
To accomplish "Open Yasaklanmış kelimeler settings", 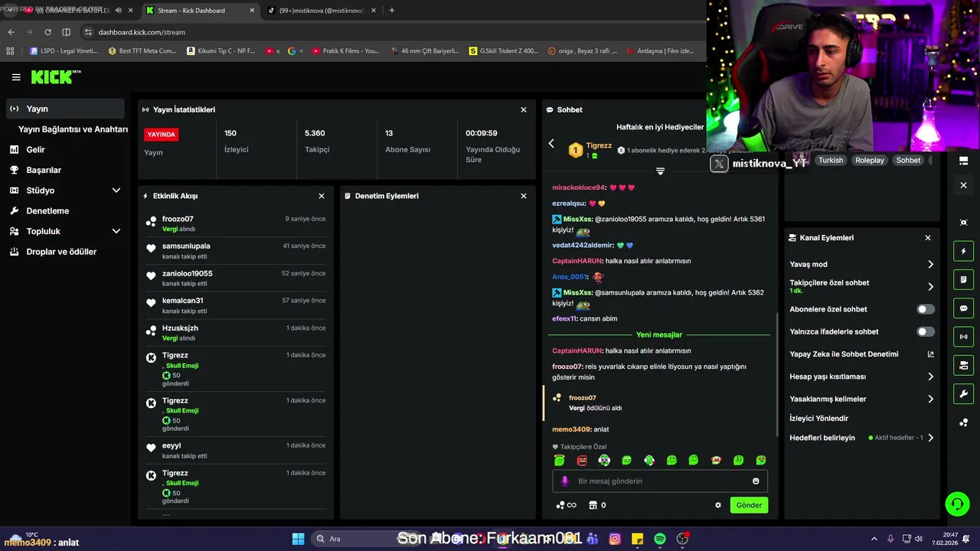I will (x=861, y=399).
